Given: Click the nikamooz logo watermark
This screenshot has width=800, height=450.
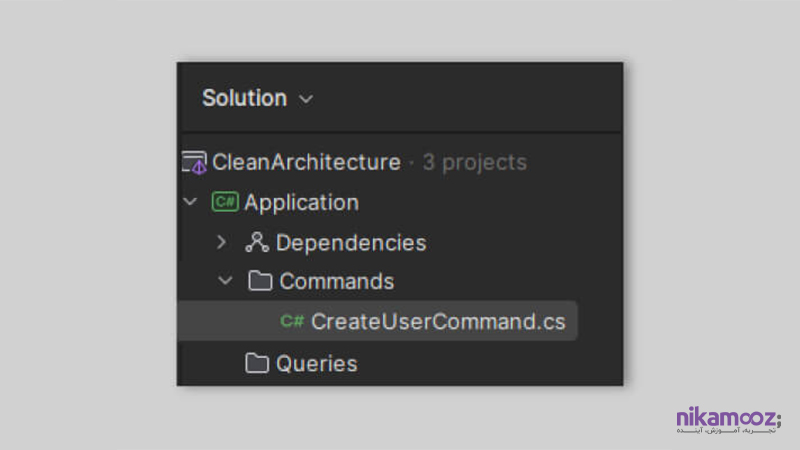Looking at the screenshot, I should 729,419.
